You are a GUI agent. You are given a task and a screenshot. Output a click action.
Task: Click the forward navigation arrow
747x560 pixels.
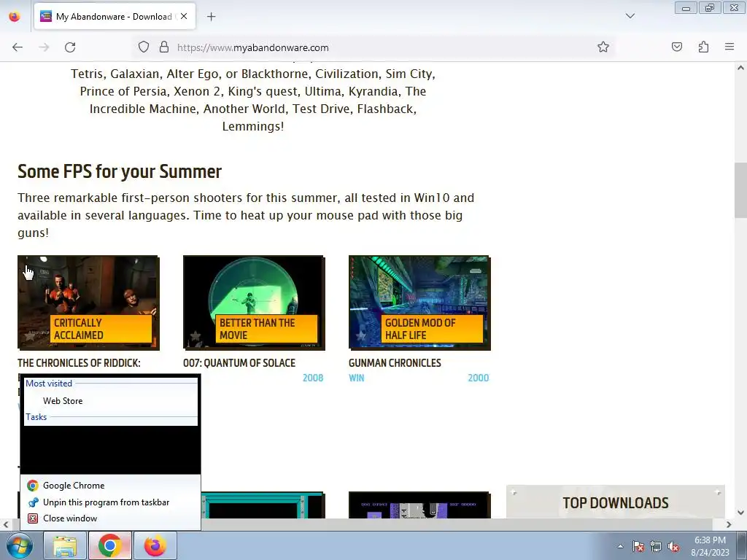pyautogui.click(x=44, y=47)
